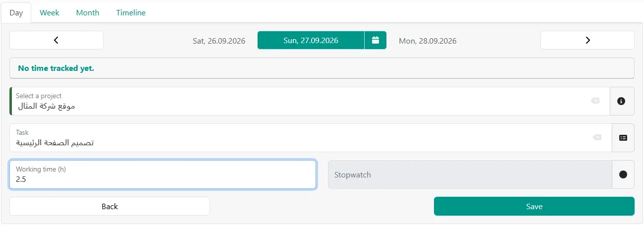The width and height of the screenshot is (644, 228).
Task: Select current date Sun, 27.09.2026 button
Action: click(x=311, y=40)
